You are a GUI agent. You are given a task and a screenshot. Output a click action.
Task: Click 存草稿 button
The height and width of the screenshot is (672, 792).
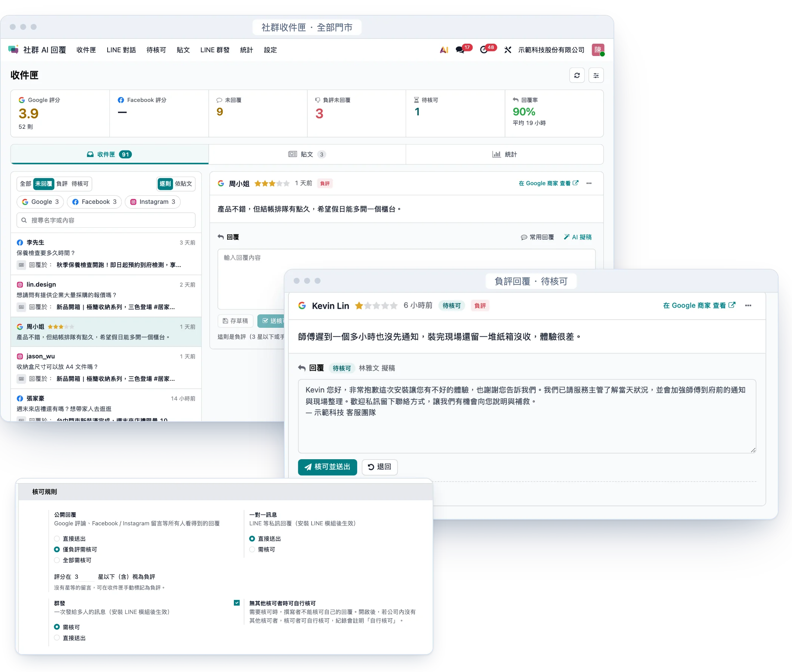(x=235, y=321)
